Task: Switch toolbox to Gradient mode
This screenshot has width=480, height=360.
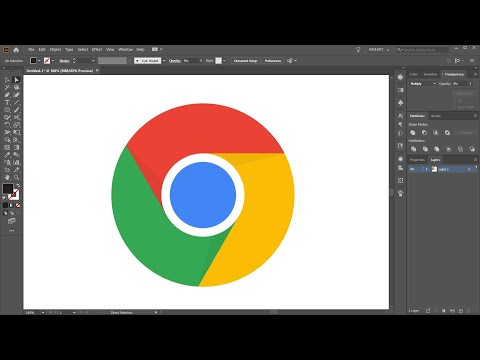Action: pos(11,205)
